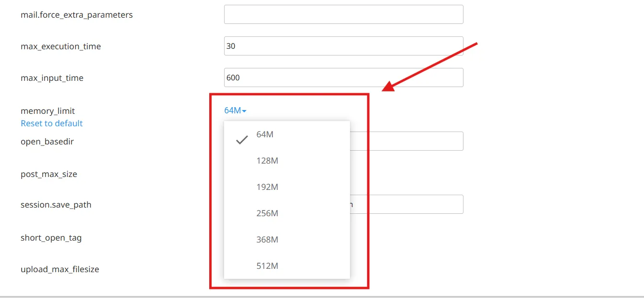Pick 256M in the dropdown list

(x=267, y=213)
